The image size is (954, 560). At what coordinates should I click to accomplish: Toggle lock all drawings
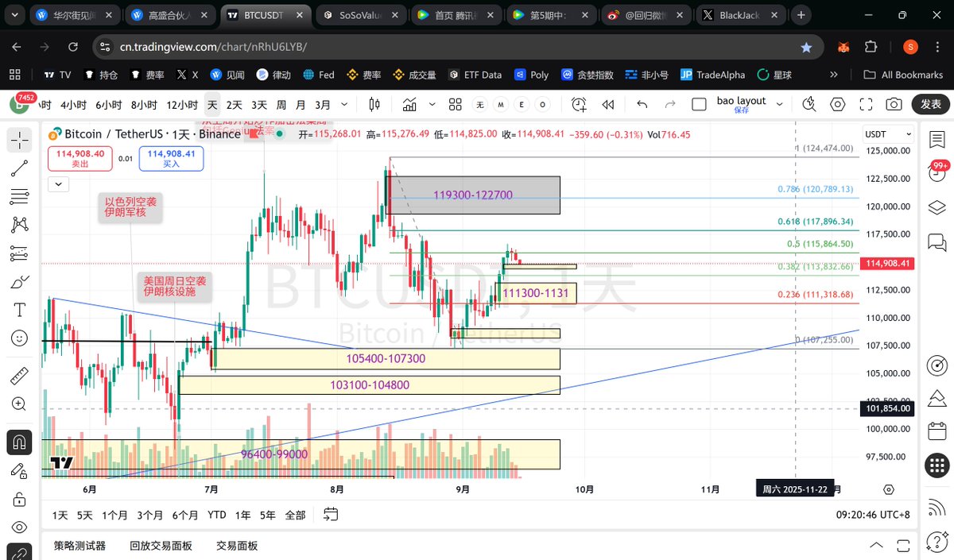[20, 499]
